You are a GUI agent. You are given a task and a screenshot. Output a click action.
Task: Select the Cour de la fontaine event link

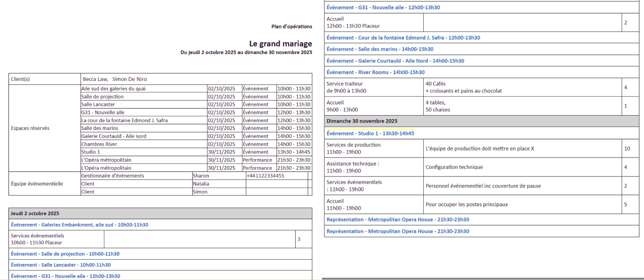[403, 38]
